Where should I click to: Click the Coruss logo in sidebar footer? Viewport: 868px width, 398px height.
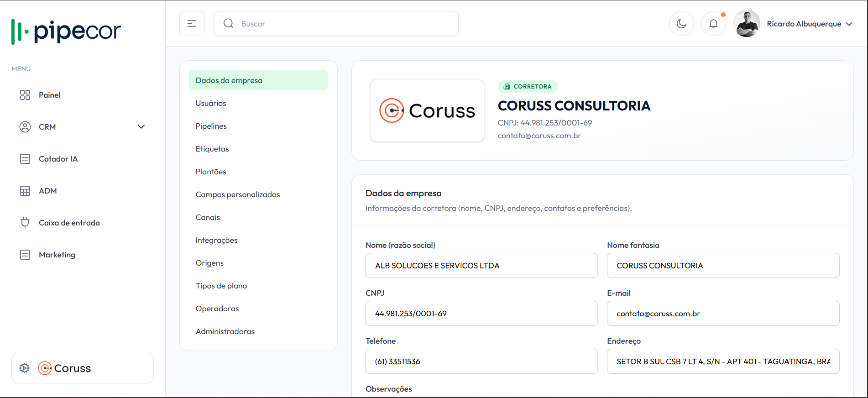click(x=64, y=368)
